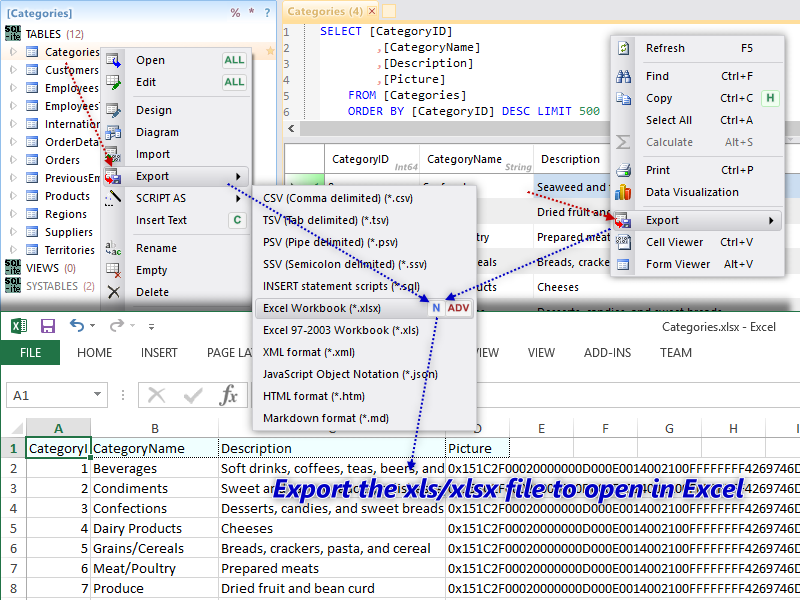
Task: Click the Dairy Products cell in Excel
Action: [155, 529]
